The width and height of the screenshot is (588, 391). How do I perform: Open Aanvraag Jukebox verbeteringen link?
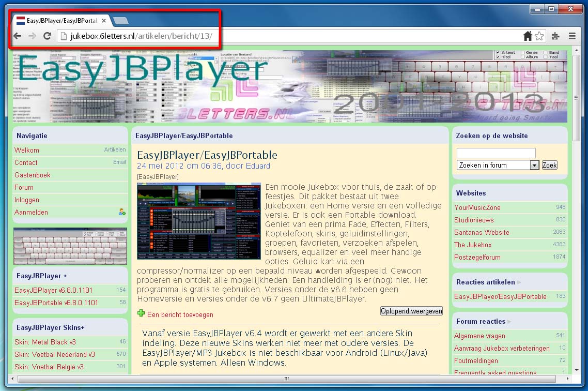coord(502,348)
